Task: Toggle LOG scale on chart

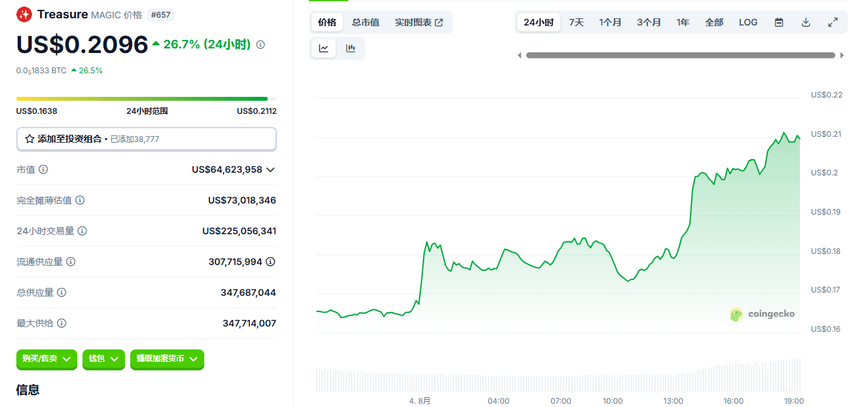Action: click(748, 22)
